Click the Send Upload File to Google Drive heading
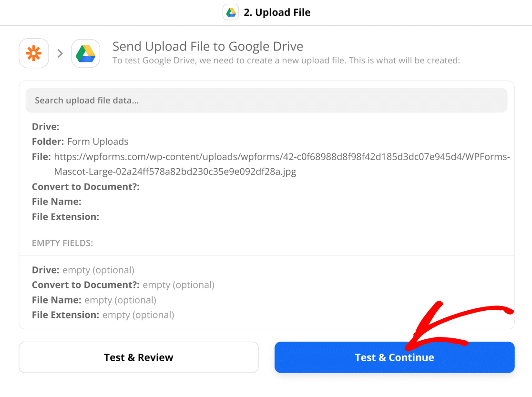 208,47
